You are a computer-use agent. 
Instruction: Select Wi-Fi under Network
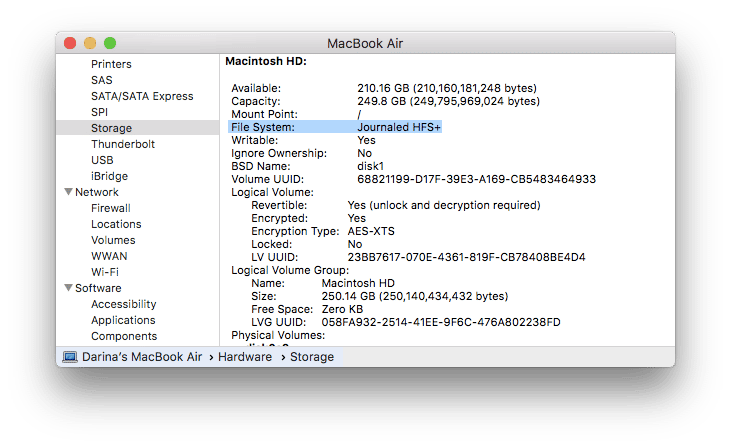point(105,272)
